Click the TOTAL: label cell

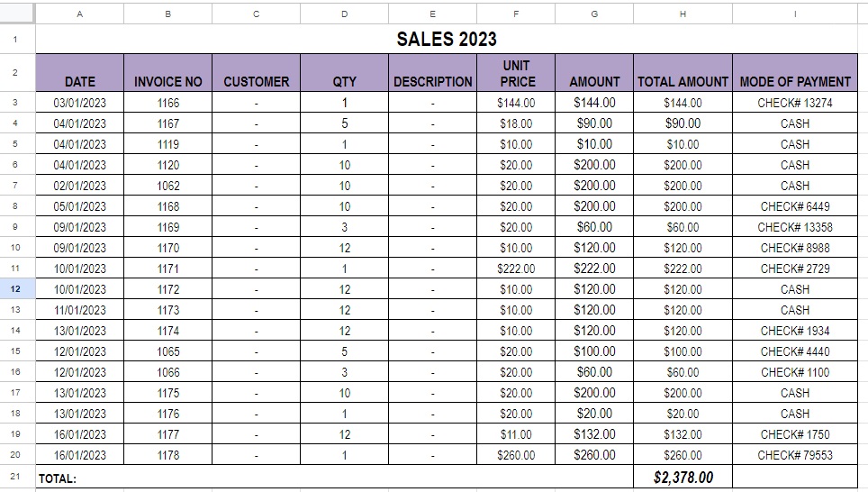coord(58,478)
